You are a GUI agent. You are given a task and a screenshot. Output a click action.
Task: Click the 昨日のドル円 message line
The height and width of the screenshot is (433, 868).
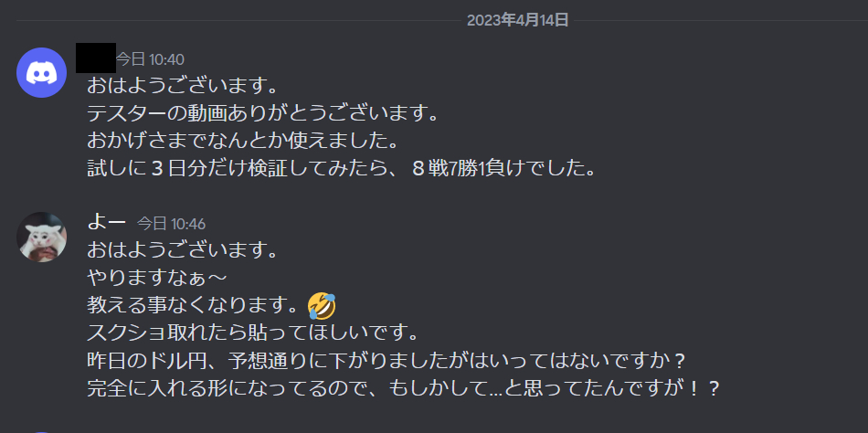[387, 361]
